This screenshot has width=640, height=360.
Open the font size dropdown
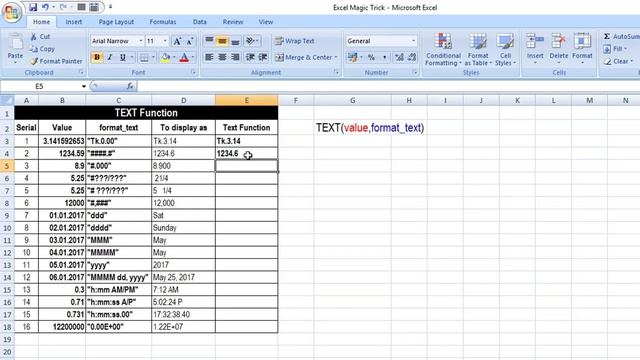coord(165,41)
